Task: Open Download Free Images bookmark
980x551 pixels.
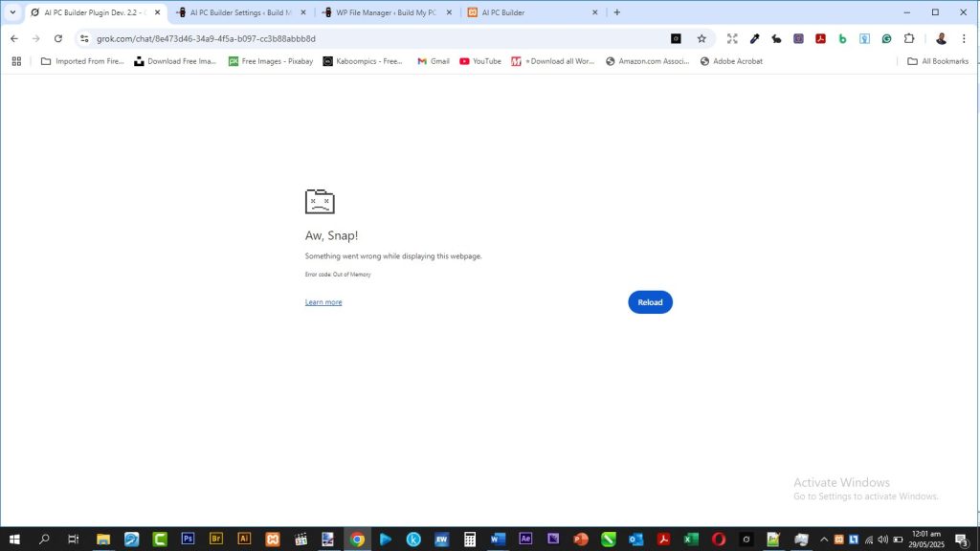Action: [175, 61]
